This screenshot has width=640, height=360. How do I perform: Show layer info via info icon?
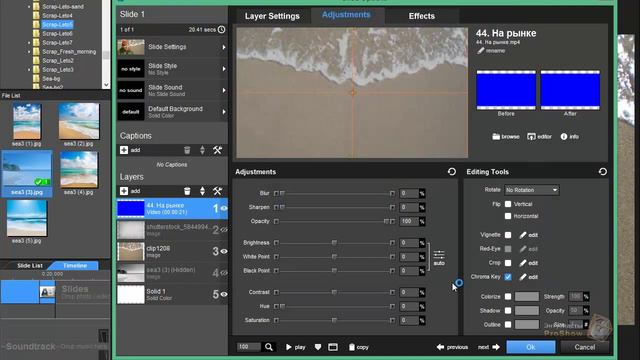(570, 136)
